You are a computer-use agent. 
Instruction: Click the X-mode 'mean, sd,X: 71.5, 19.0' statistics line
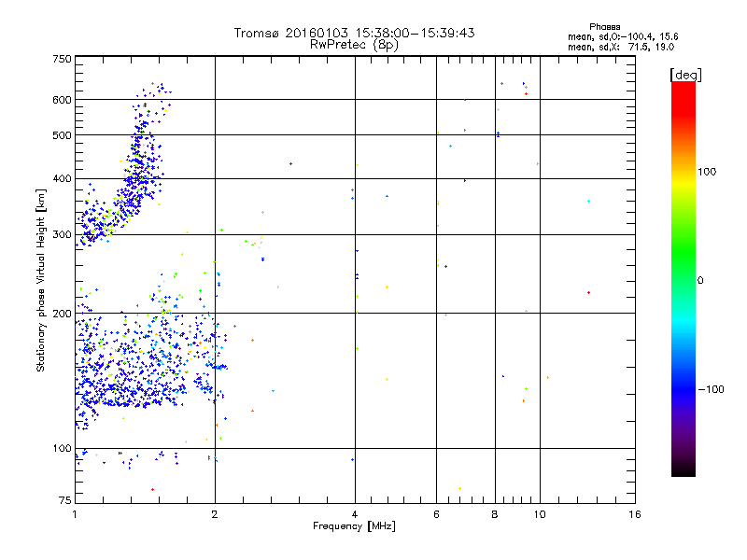pyautogui.click(x=621, y=47)
